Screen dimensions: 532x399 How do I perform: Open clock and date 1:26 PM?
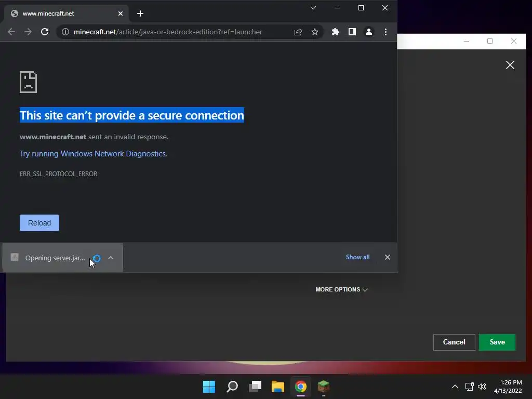[x=508, y=387]
